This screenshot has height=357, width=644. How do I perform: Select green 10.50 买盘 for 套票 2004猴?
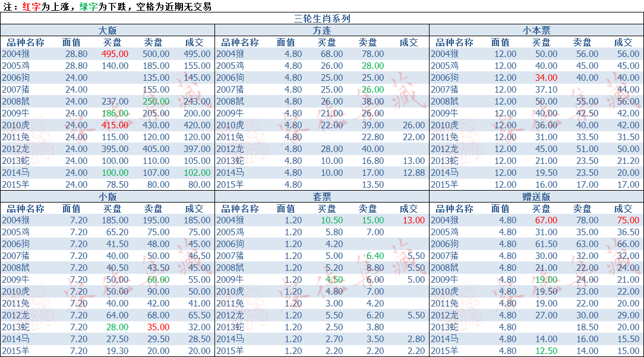click(332, 220)
